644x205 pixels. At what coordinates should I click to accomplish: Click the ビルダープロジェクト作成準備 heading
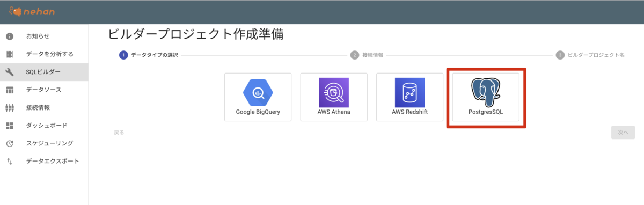pos(196,34)
